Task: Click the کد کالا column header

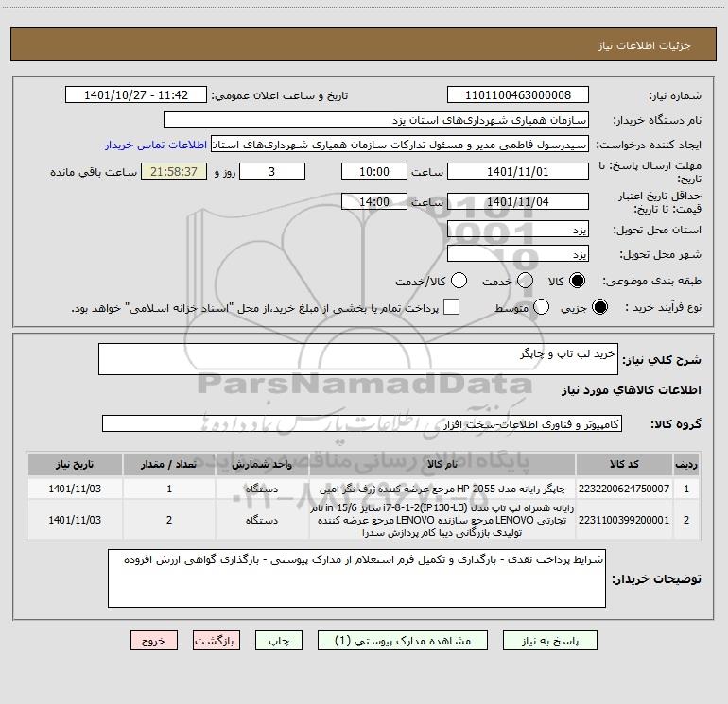Action: pos(624,464)
